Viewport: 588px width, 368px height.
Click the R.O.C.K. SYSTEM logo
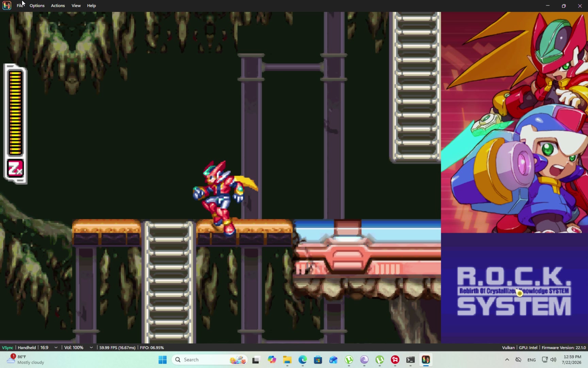(x=514, y=291)
